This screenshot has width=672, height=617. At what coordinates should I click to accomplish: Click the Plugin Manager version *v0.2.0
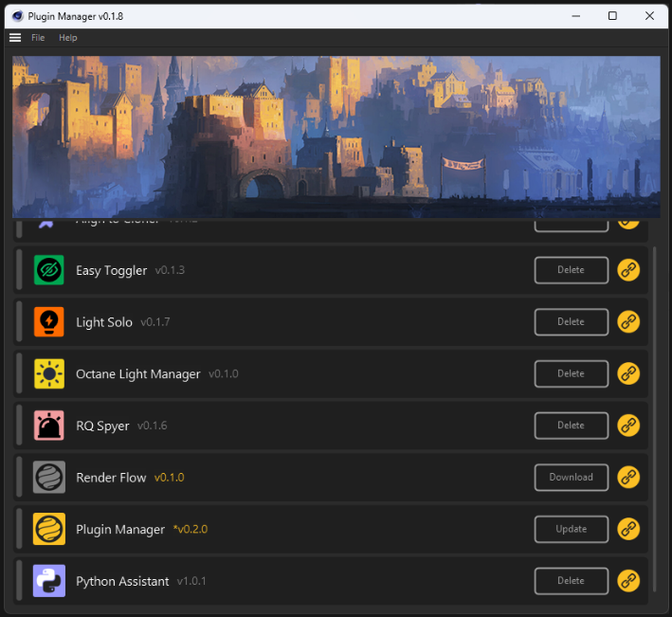point(191,529)
